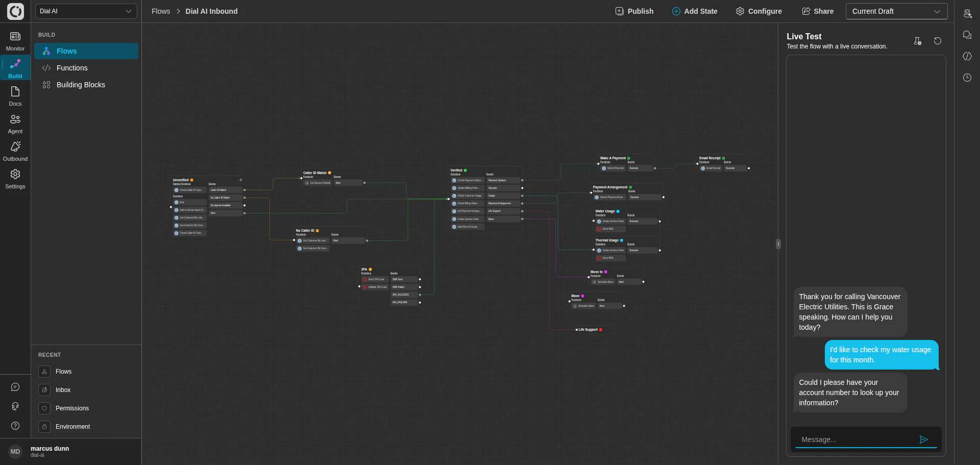980x465 pixels.
Task: Click the blue color square on Water Usage state
Action: click(x=618, y=211)
